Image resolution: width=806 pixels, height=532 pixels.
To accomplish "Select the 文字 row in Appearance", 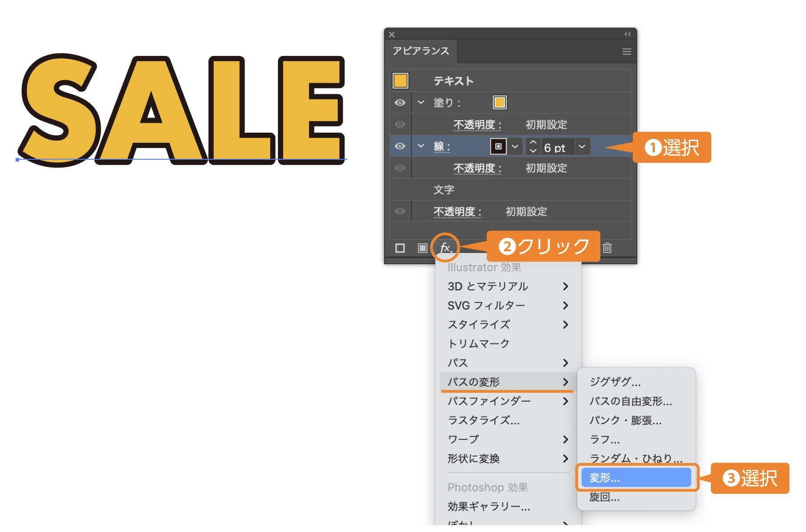I will click(511, 190).
